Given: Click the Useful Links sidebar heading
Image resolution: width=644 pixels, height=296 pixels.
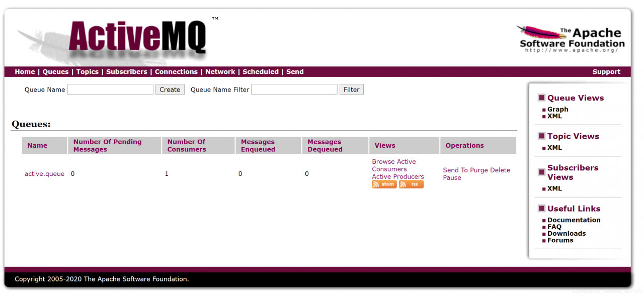Looking at the screenshot, I should coord(574,209).
